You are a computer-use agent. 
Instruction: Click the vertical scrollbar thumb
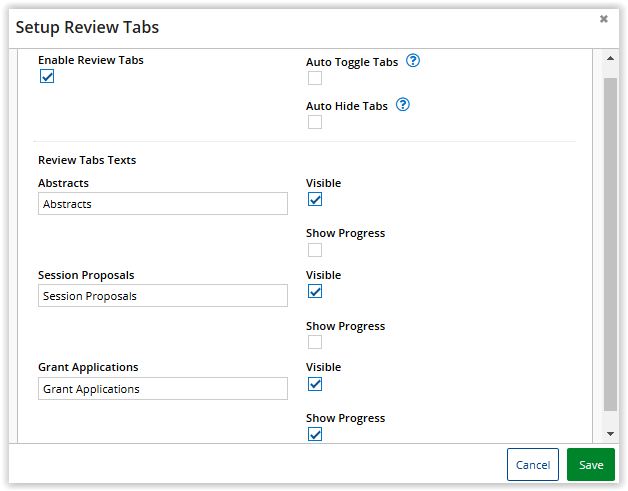(610, 244)
